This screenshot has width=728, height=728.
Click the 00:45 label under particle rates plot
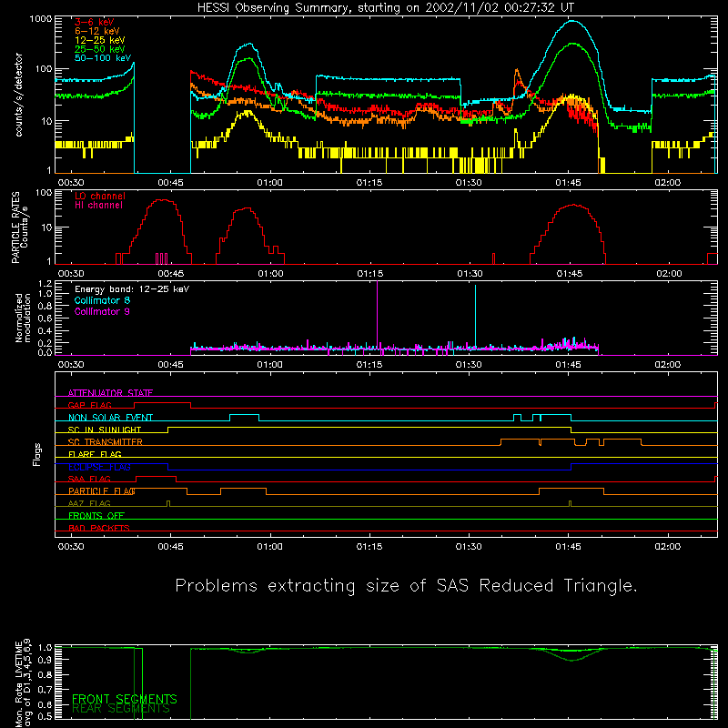tap(170, 274)
